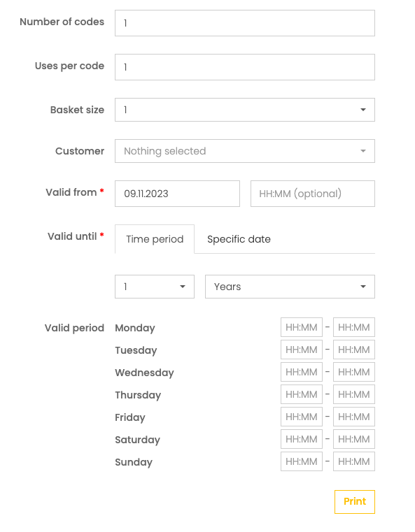Click Saturday start time field
The image size is (415, 532).
coord(302,439)
